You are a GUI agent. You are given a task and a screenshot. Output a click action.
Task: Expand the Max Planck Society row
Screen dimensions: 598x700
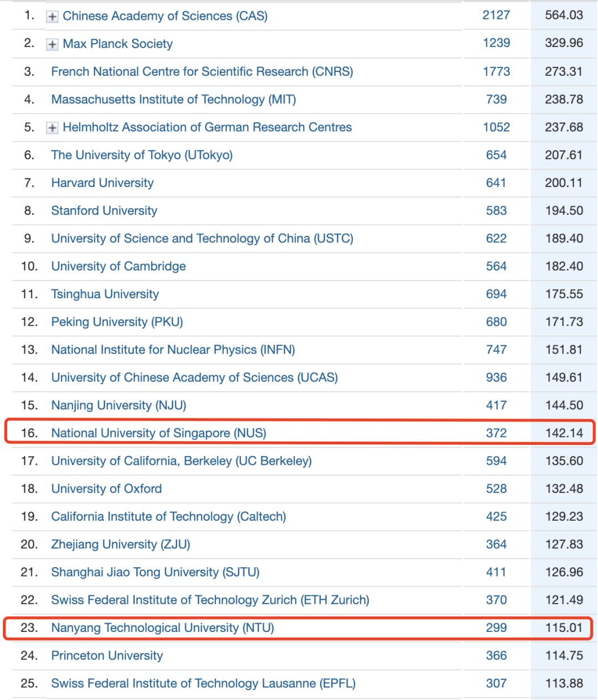click(x=52, y=44)
